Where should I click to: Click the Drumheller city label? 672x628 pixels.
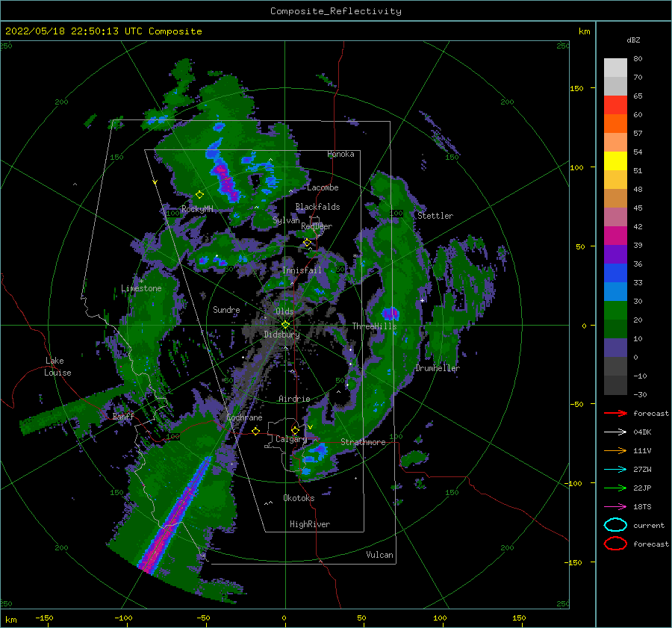pos(438,368)
